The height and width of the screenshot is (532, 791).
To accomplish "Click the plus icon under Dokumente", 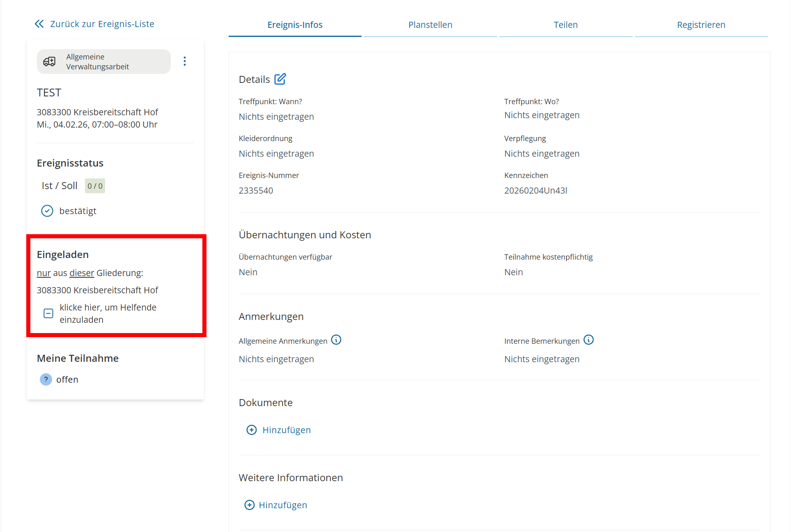I will [251, 430].
